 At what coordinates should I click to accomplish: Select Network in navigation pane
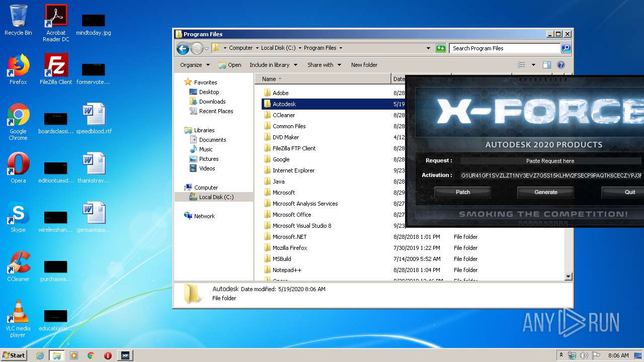[204, 216]
